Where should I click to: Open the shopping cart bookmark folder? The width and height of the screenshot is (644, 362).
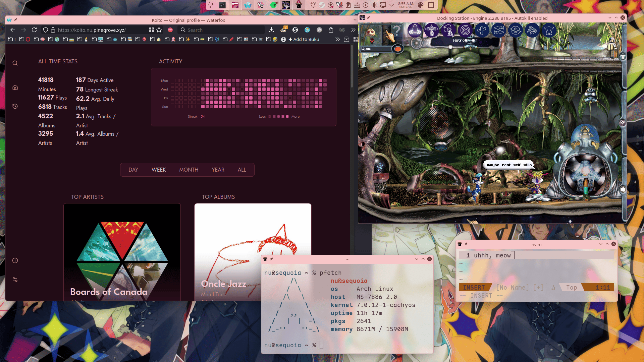pyautogui.click(x=257, y=39)
